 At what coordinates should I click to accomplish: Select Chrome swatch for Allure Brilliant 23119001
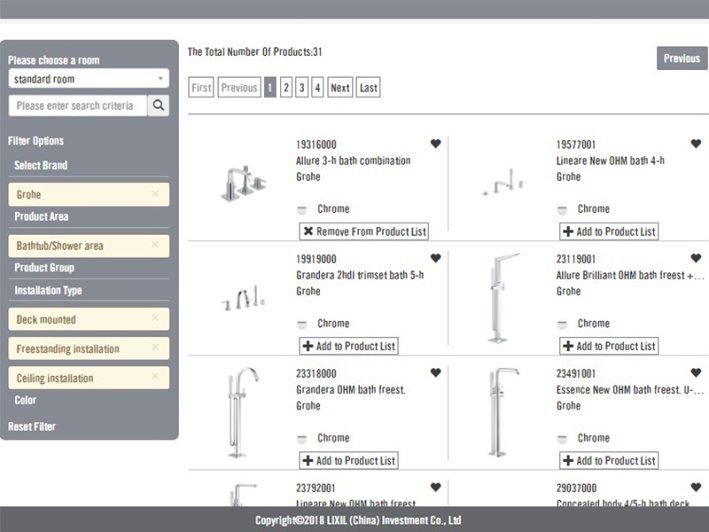point(562,324)
